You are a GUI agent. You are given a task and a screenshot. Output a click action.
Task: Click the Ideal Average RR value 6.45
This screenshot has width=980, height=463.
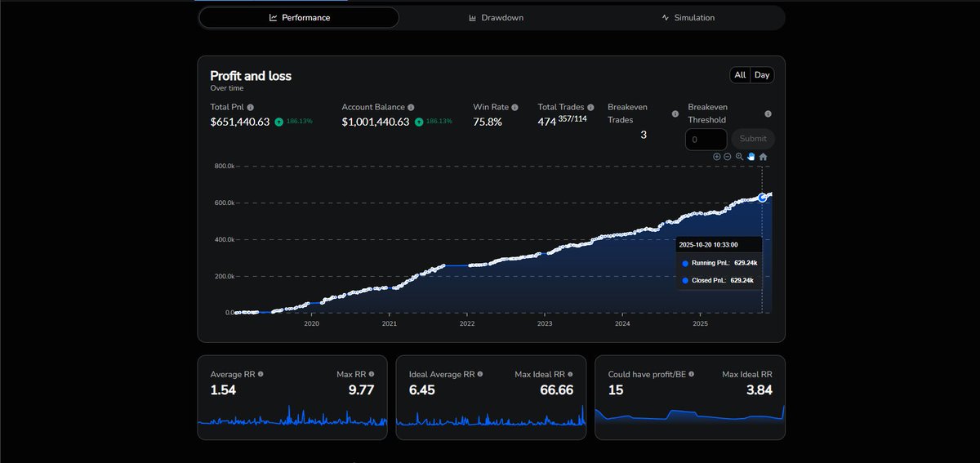(x=422, y=390)
